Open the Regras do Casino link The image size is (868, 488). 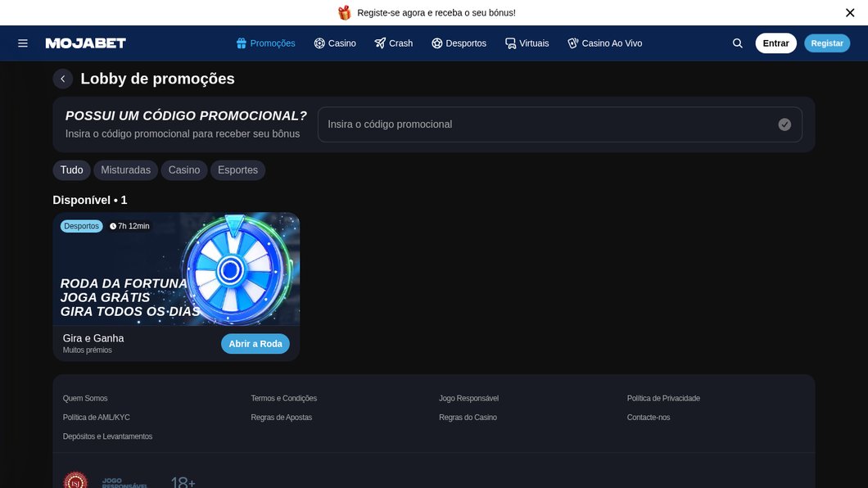pyautogui.click(x=468, y=418)
